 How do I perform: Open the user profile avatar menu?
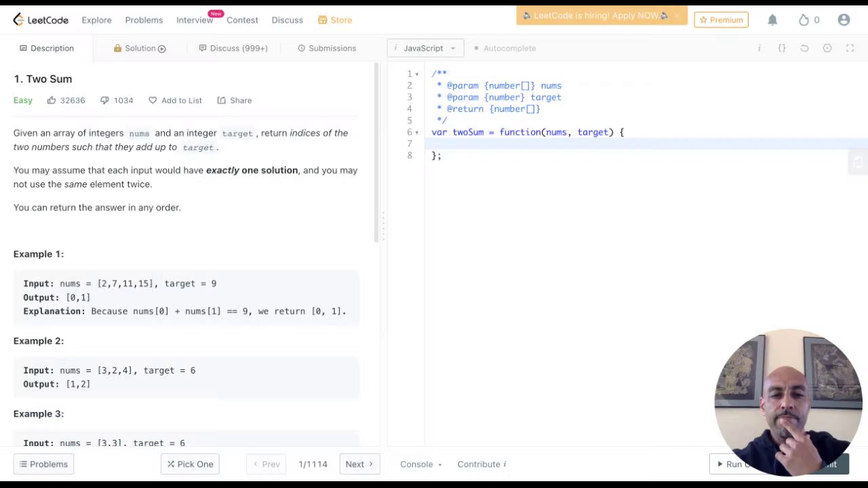click(844, 20)
